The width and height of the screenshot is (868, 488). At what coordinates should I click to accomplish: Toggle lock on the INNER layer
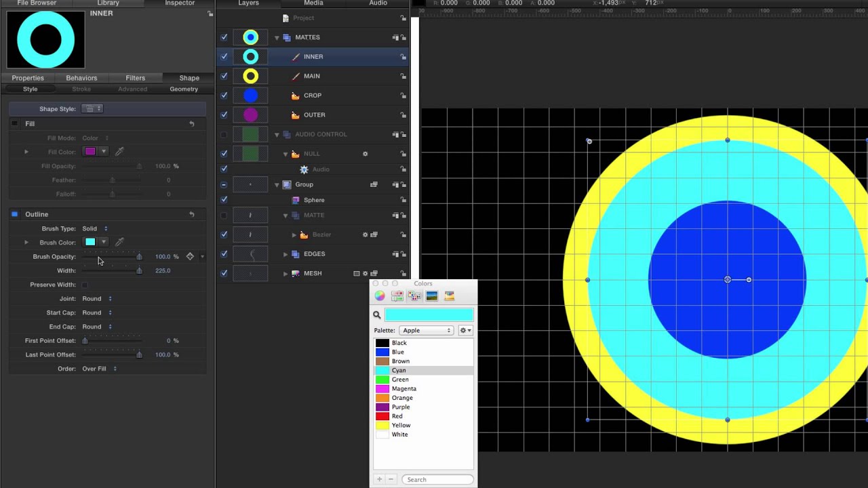tap(403, 57)
